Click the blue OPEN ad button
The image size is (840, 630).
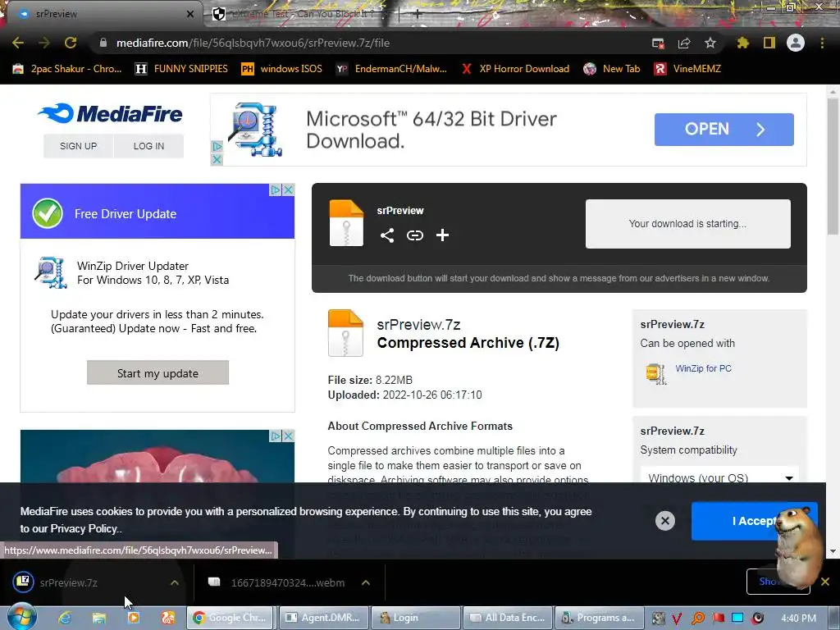click(x=724, y=129)
